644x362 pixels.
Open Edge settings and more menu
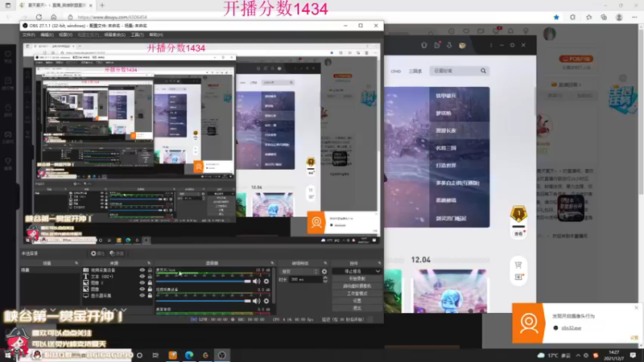[635, 17]
